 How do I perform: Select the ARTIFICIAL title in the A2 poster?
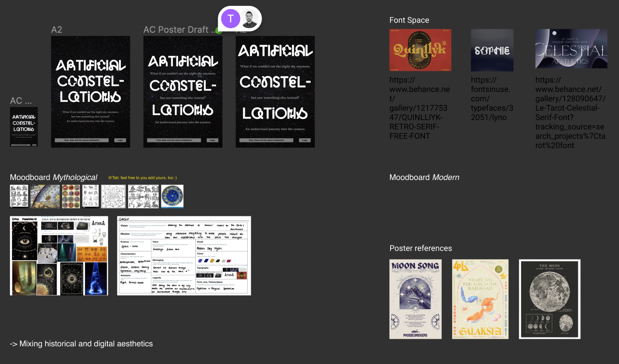(x=91, y=65)
